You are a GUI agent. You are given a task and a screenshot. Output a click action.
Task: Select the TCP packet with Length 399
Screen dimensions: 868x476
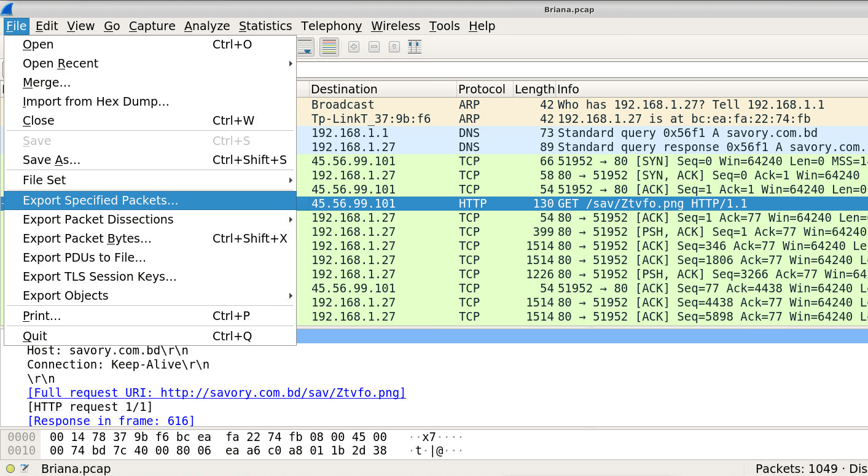pyautogui.click(x=582, y=232)
